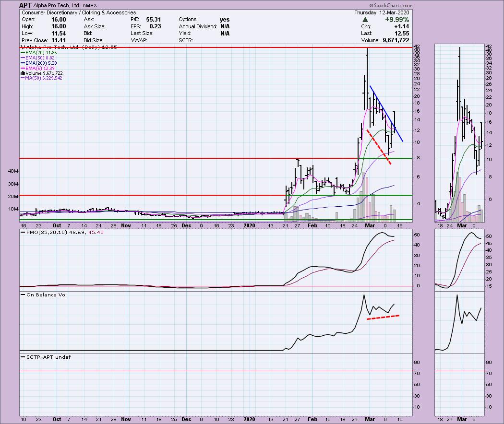Click the P/E value 55.31
The height and width of the screenshot is (424, 504).
coord(153,20)
